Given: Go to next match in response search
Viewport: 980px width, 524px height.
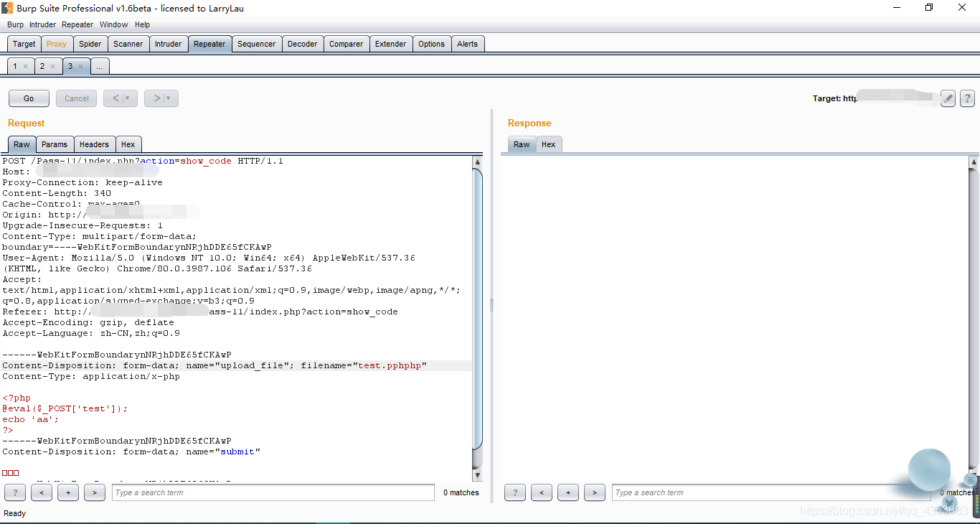Looking at the screenshot, I should (595, 492).
